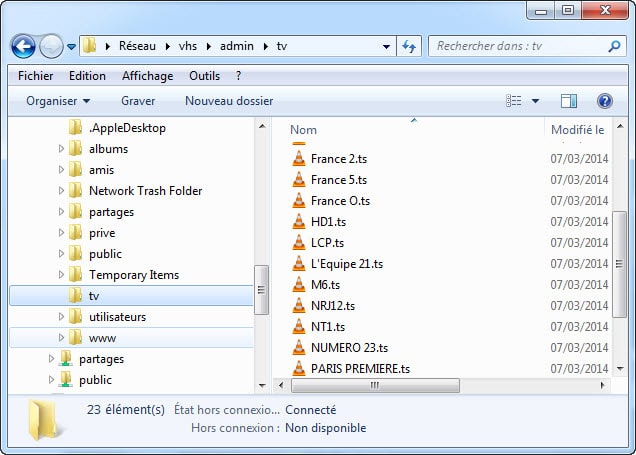636x455 pixels.
Task: Open the address bar previous locations dropdown
Action: [x=386, y=47]
